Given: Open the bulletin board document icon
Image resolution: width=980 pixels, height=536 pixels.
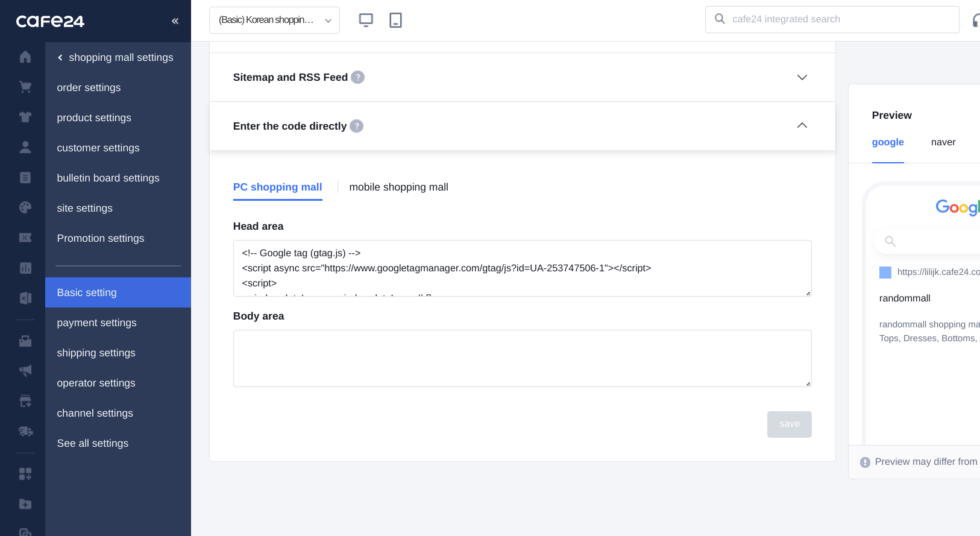Looking at the screenshot, I should click(25, 177).
